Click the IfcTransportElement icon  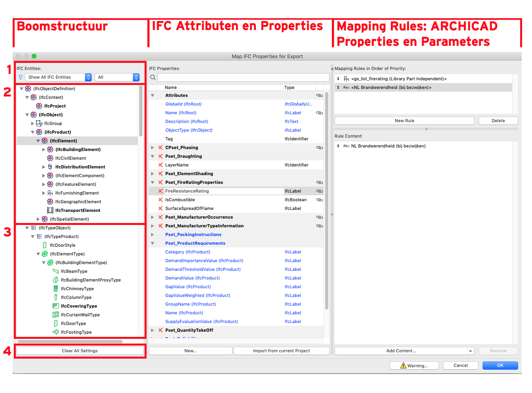point(50,210)
